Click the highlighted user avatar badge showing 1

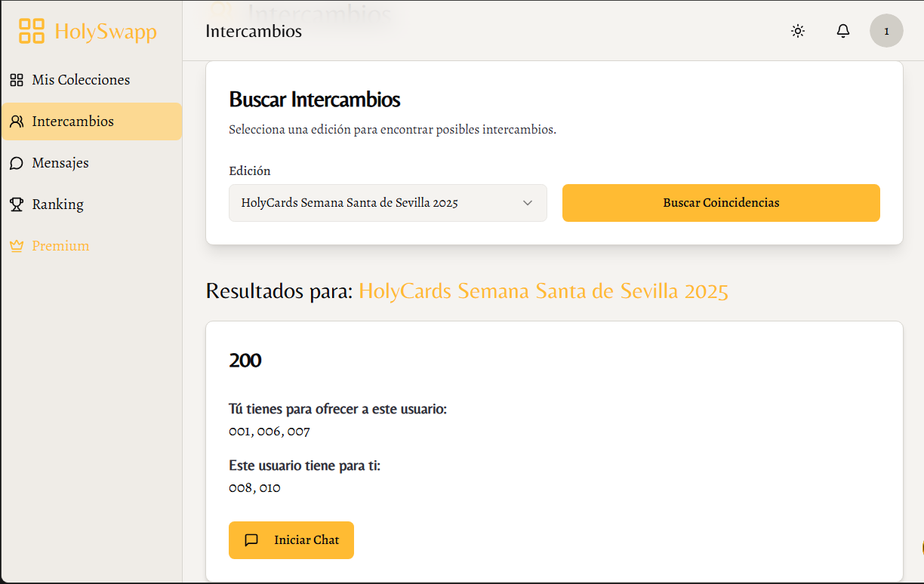(886, 31)
